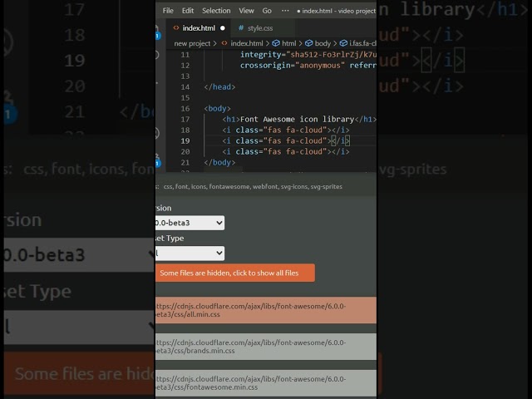Show more menus via the ellipsis
The width and height of the screenshot is (532, 399).
[x=285, y=11]
